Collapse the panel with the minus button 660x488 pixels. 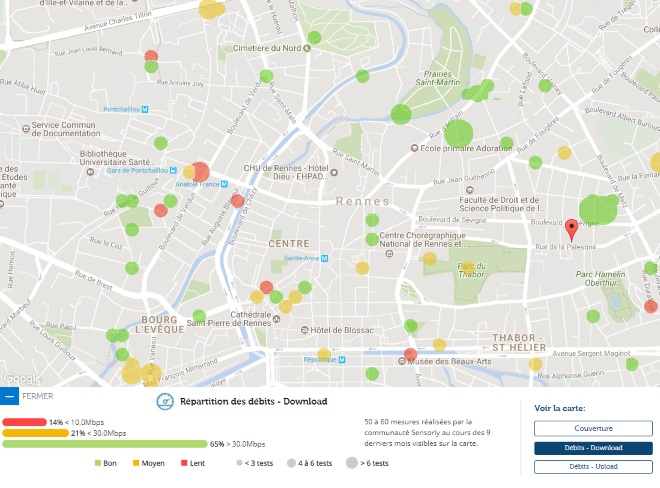point(10,396)
